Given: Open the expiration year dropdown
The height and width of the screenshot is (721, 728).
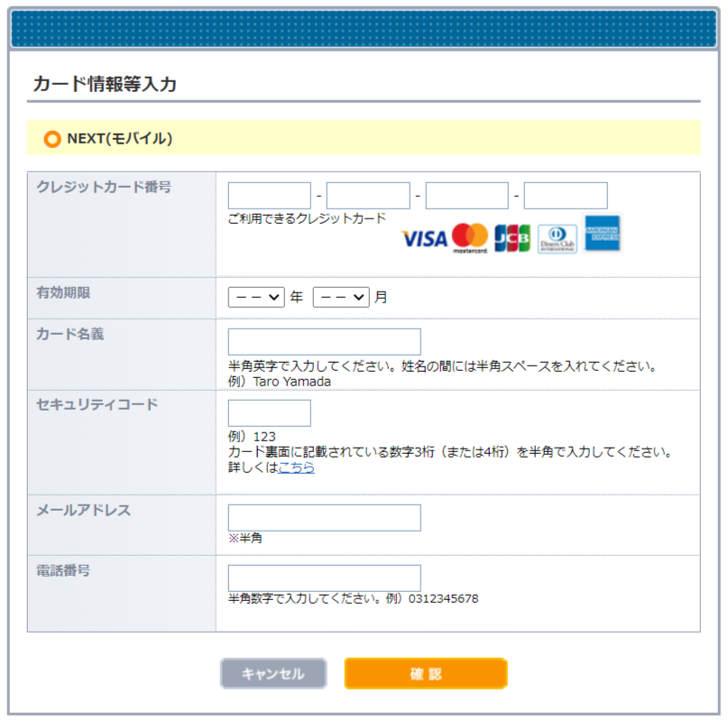Looking at the screenshot, I should point(255,296).
